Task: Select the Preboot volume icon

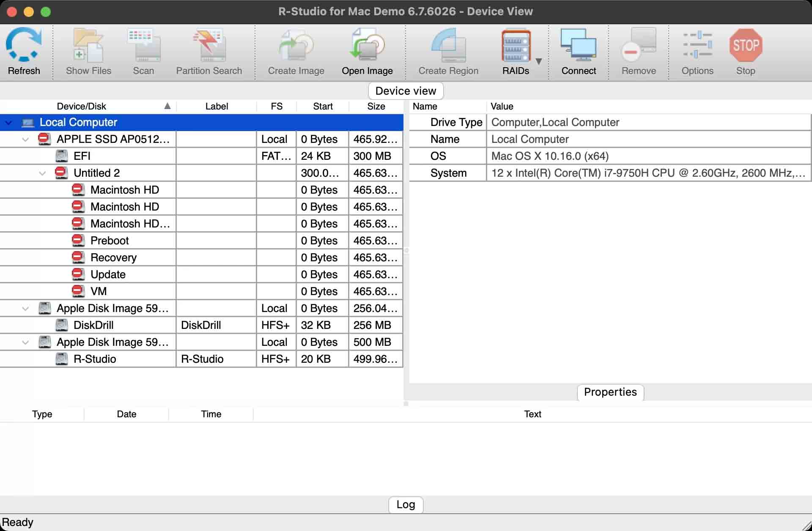Action: [x=78, y=241]
